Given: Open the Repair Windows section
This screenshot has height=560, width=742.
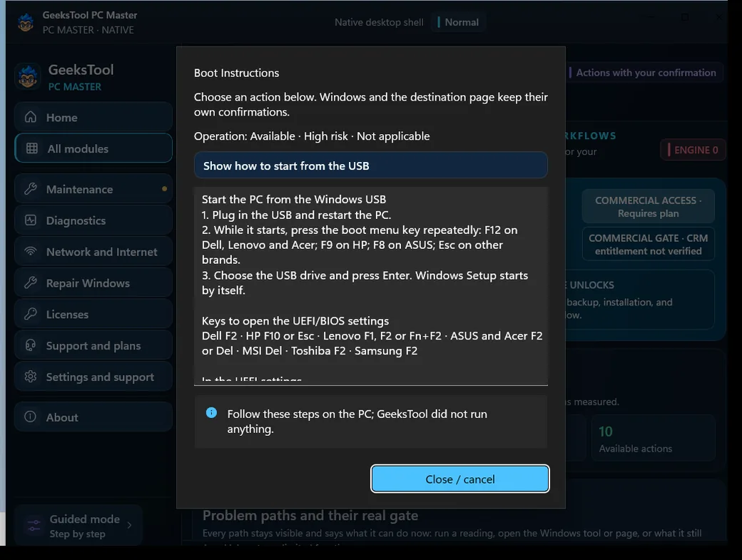Looking at the screenshot, I should click(x=93, y=282).
